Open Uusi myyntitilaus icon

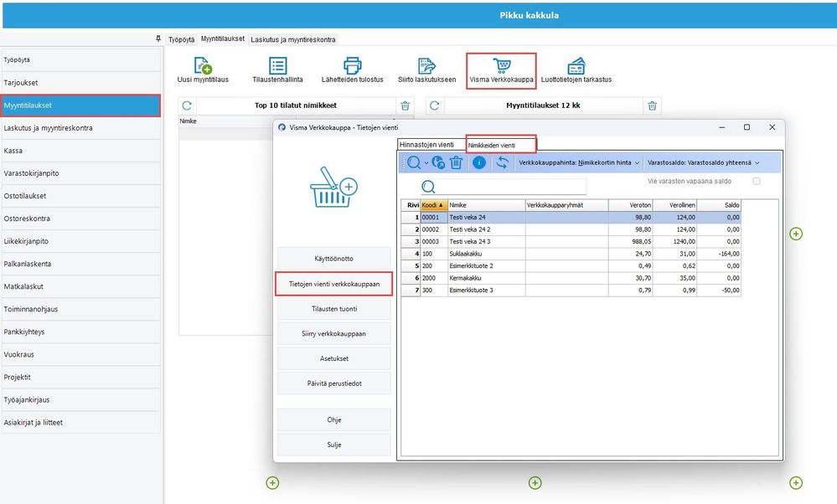(203, 65)
